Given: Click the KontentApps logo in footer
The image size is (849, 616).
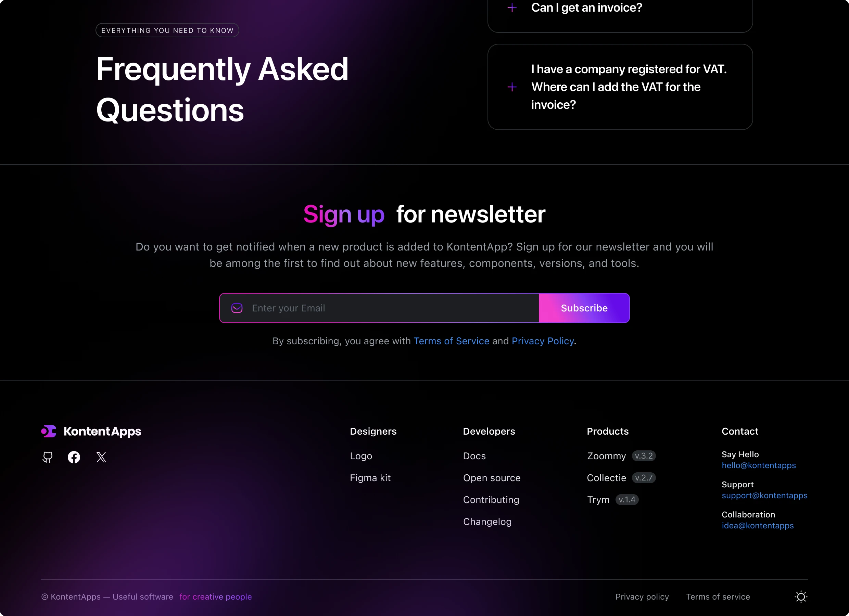Looking at the screenshot, I should (x=91, y=431).
